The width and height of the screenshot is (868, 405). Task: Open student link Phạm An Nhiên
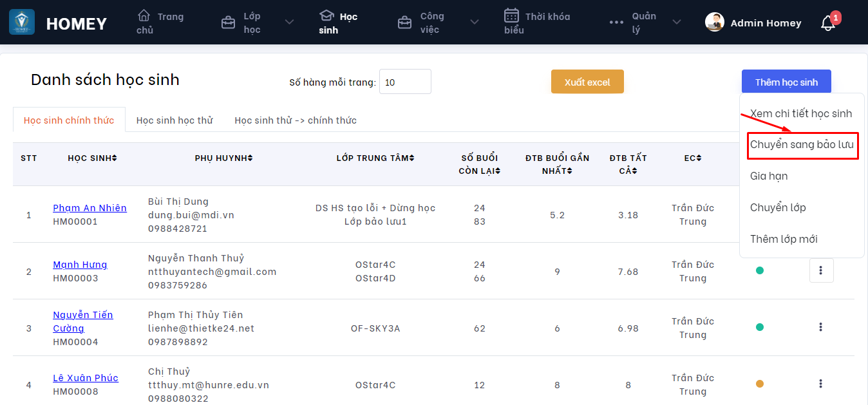pyautogui.click(x=90, y=208)
